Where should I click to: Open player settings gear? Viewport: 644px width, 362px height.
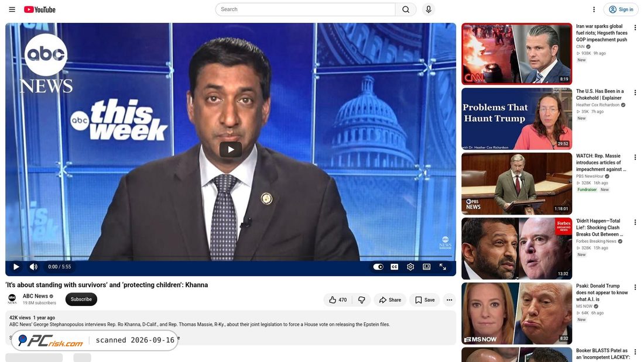click(x=410, y=267)
